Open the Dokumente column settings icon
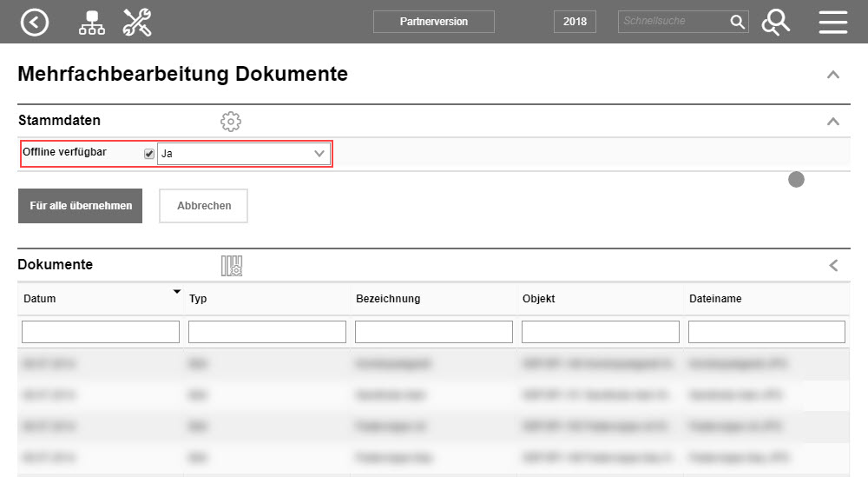The image size is (868, 477). (x=232, y=265)
